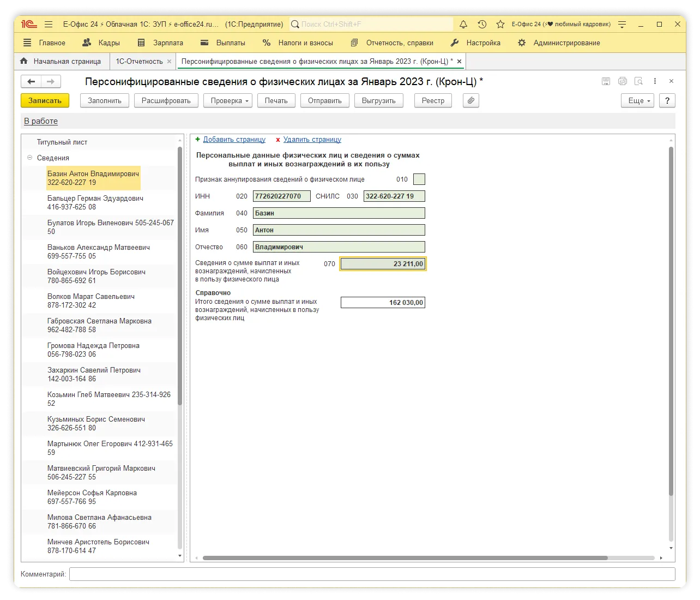The height and width of the screenshot is (600, 700).
Task: Open the history clock icon
Action: [x=482, y=25]
